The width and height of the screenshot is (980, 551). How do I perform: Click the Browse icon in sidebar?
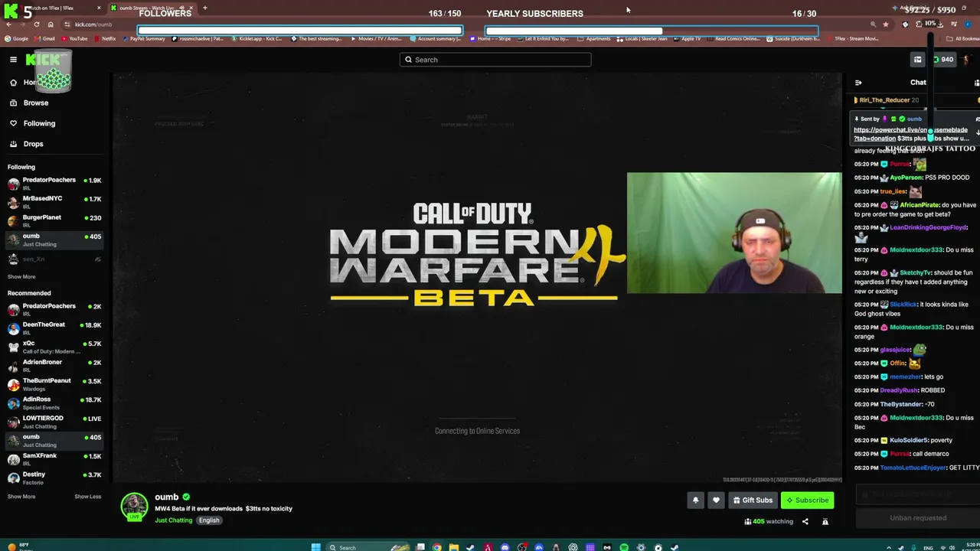click(13, 103)
